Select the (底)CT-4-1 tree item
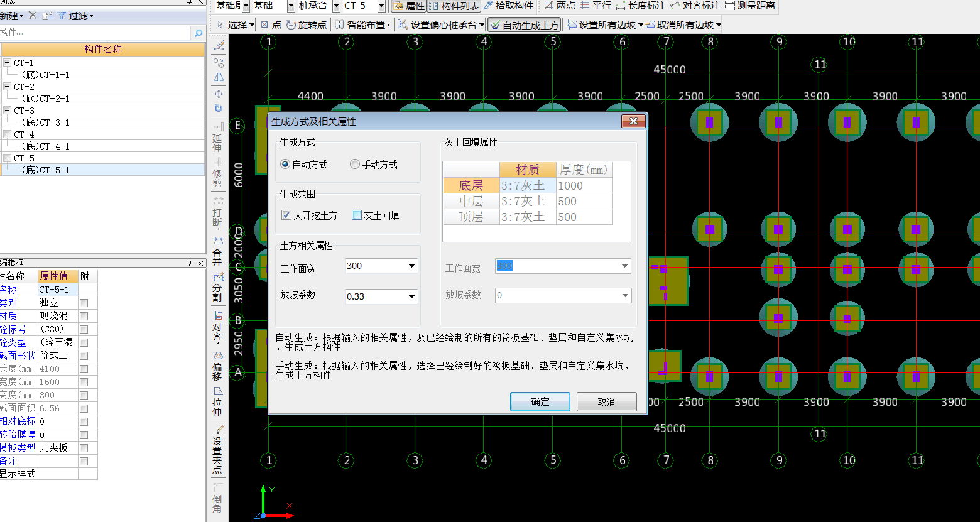Screen dimensions: 980x522 46,146
